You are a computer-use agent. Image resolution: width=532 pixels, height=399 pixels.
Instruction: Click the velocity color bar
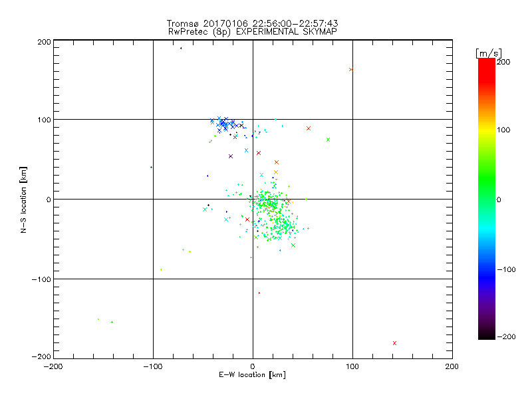(x=487, y=199)
